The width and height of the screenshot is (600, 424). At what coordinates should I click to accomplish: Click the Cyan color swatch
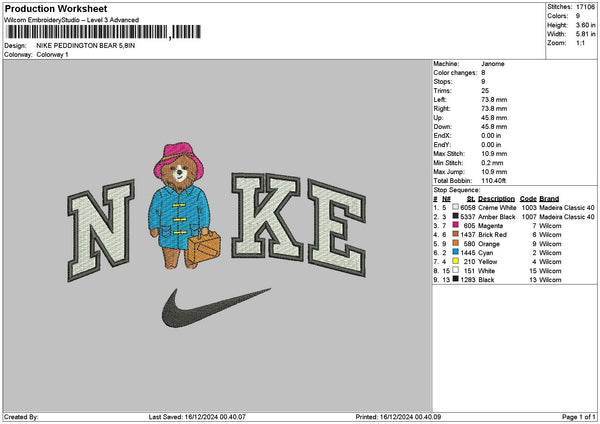point(455,252)
